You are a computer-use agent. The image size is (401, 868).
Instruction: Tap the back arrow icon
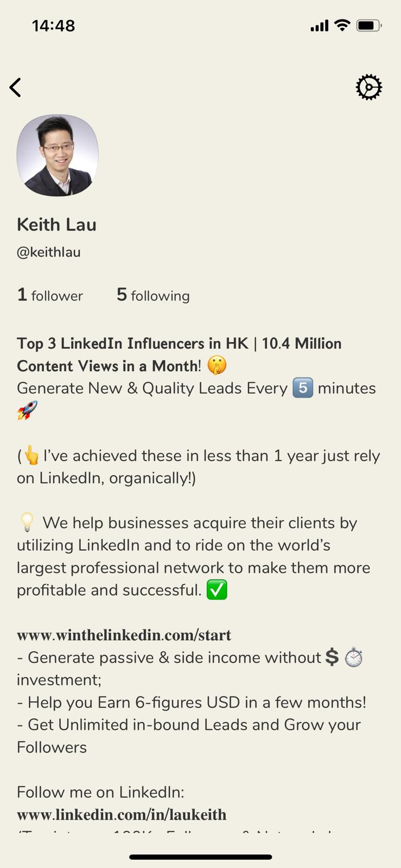[15, 87]
